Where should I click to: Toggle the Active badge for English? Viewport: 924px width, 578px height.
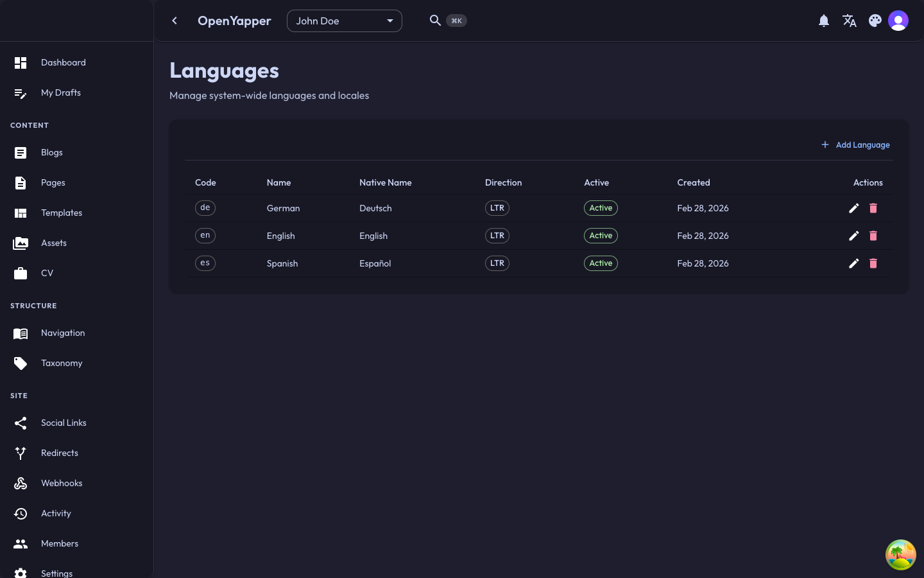[x=601, y=236]
